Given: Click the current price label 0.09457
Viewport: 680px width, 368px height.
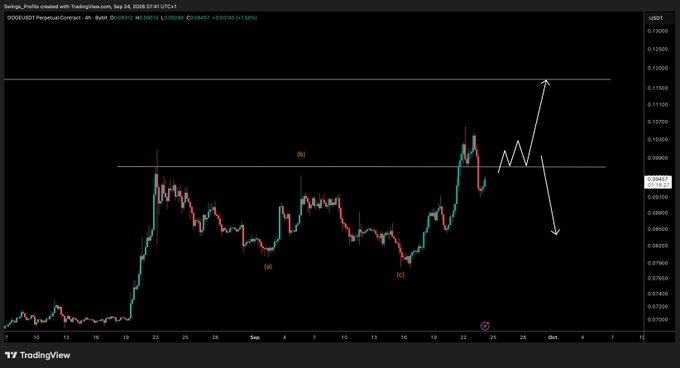Looking at the screenshot, I should pyautogui.click(x=658, y=179).
